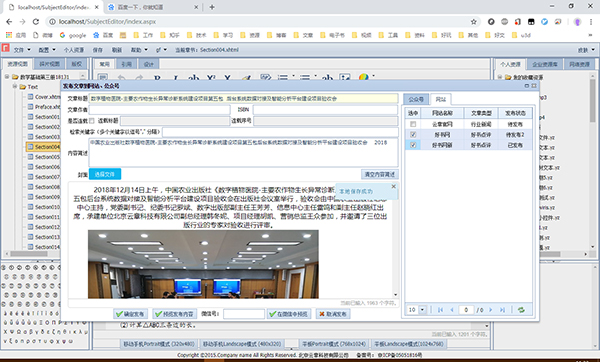Click the browser back arrow
The height and width of the screenshot is (362, 600).
coord(9,22)
